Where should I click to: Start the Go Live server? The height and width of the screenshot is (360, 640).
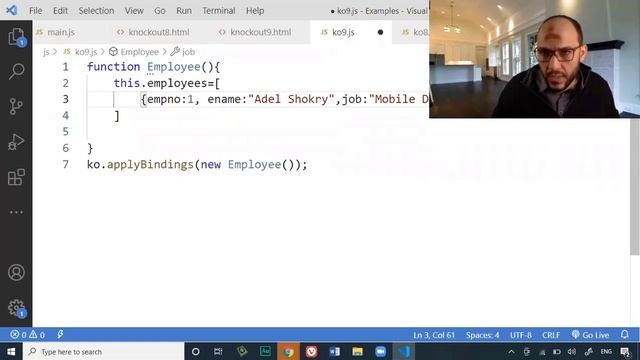pos(591,335)
